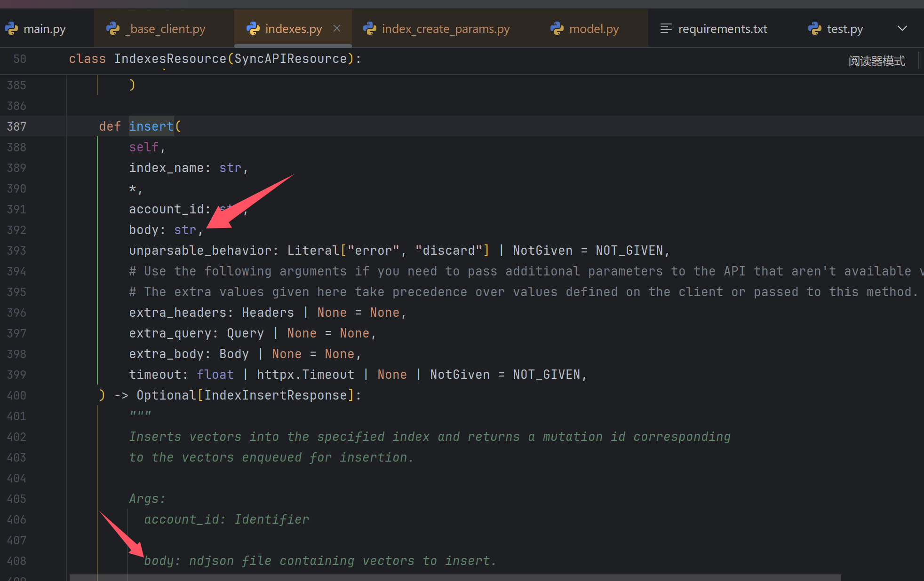Close the indexes.py tab

point(337,28)
